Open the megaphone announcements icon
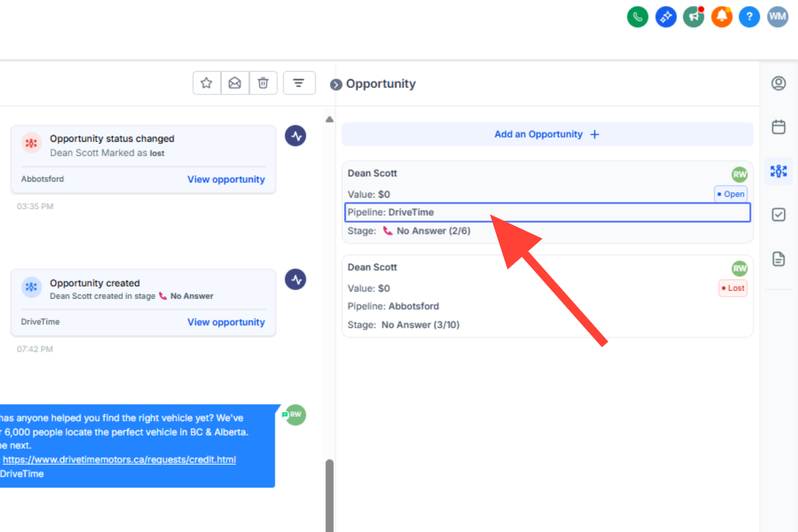 click(x=694, y=17)
